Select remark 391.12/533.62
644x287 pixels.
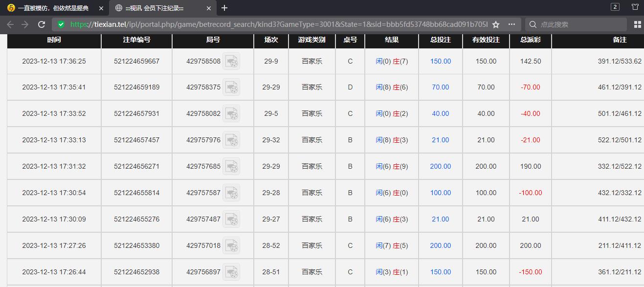[x=620, y=61]
